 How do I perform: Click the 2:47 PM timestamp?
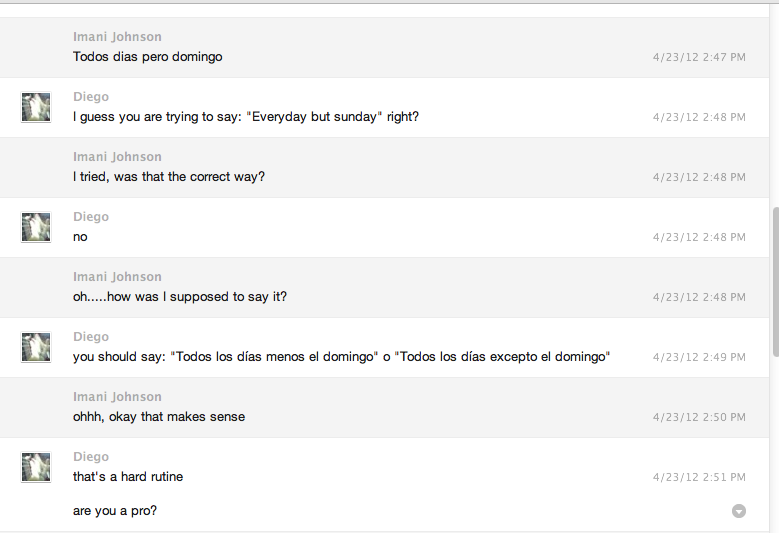pyautogui.click(x=699, y=57)
